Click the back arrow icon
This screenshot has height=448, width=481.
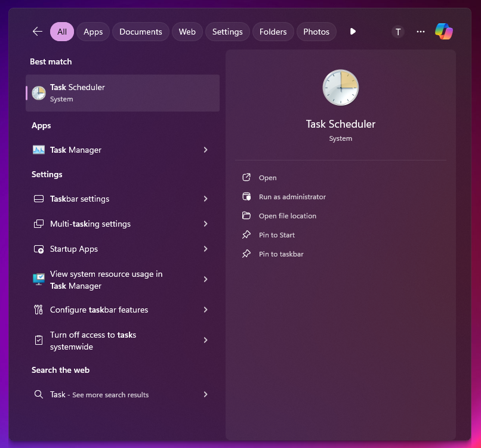[x=38, y=32]
